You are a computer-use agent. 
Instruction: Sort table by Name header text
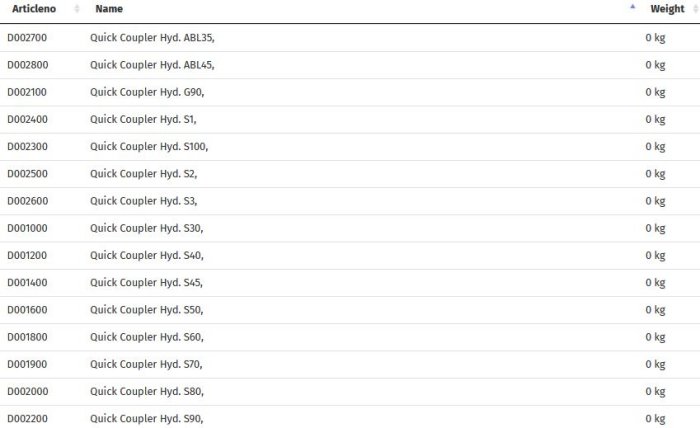(109, 9)
